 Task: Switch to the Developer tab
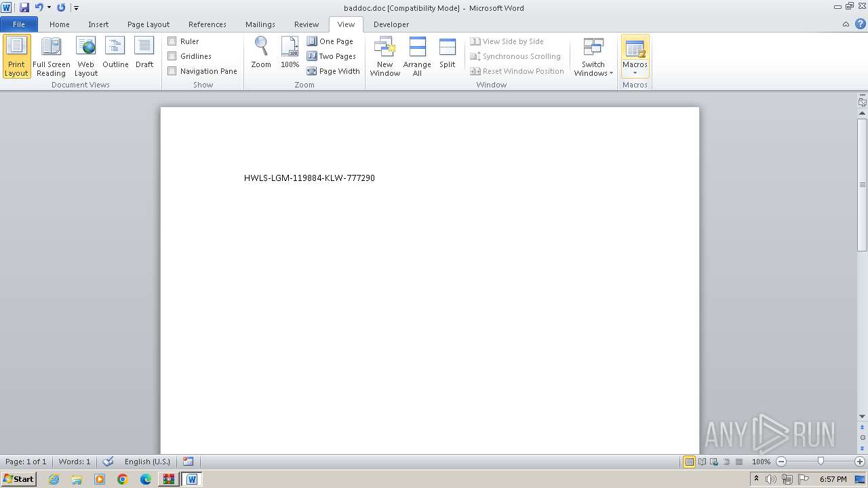[x=391, y=24]
